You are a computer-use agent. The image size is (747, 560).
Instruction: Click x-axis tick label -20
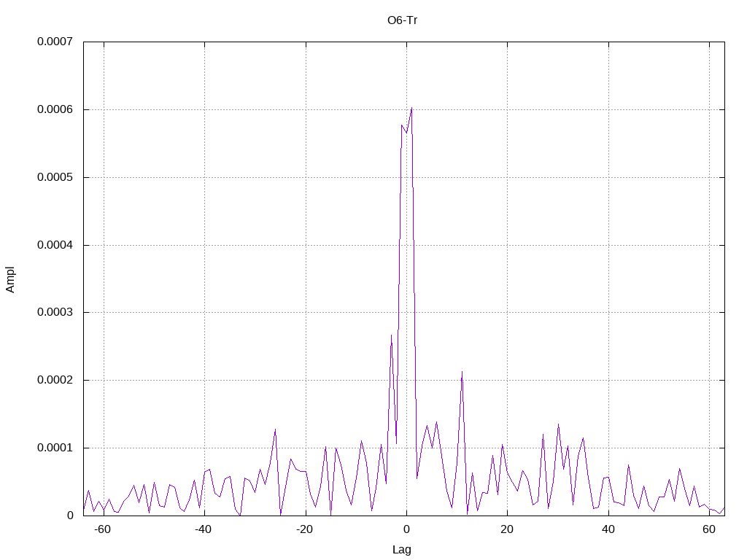coord(304,529)
